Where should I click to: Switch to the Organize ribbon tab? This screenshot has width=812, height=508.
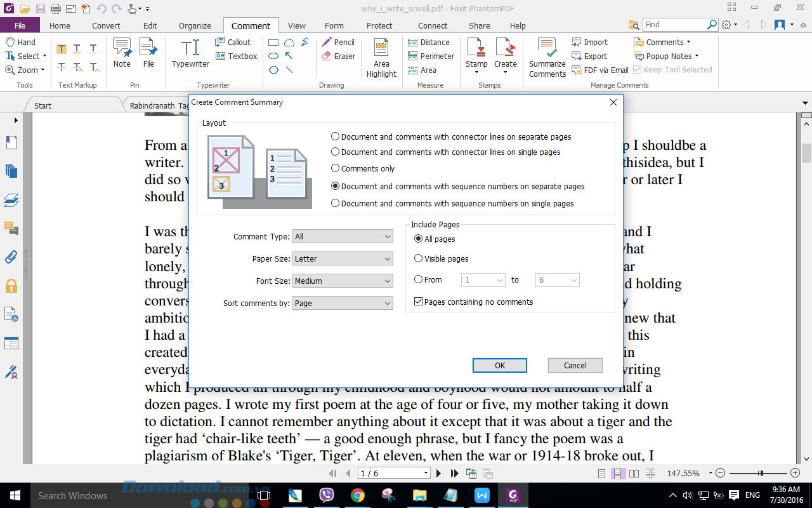point(195,25)
